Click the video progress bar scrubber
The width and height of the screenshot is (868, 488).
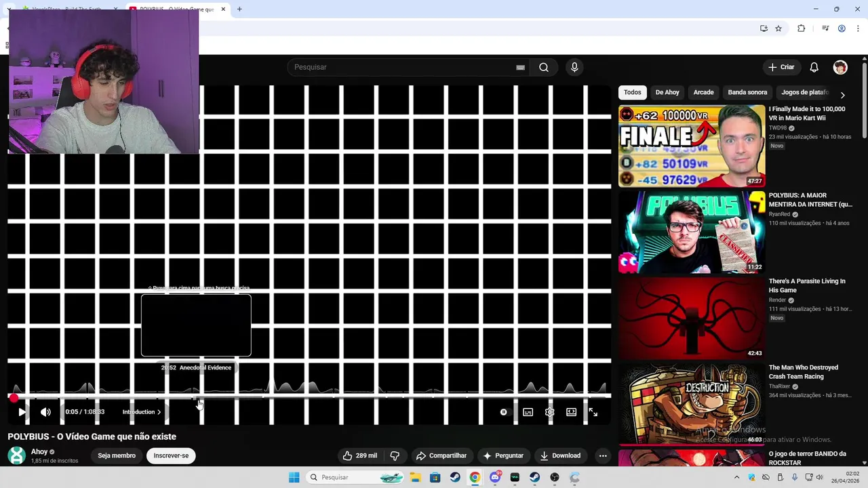coord(14,398)
